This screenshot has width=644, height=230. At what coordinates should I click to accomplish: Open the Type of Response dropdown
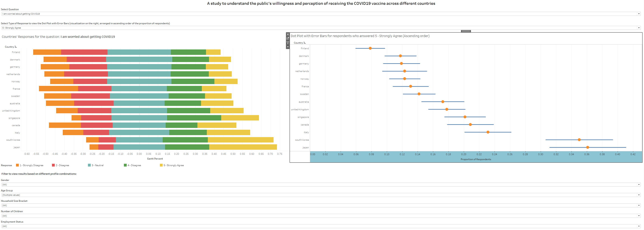pyautogui.click(x=639, y=28)
